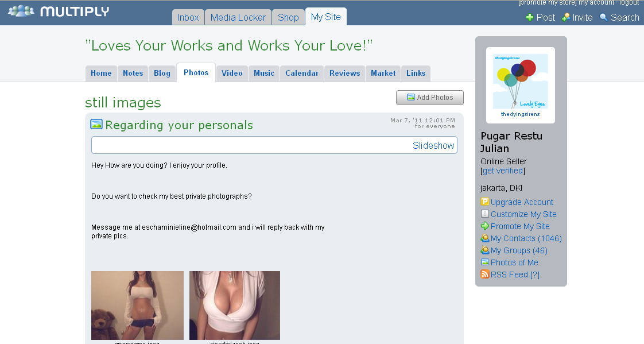Viewport: 644px width, 344px height.
Task: Click the My Contacts icon
Action: click(485, 238)
